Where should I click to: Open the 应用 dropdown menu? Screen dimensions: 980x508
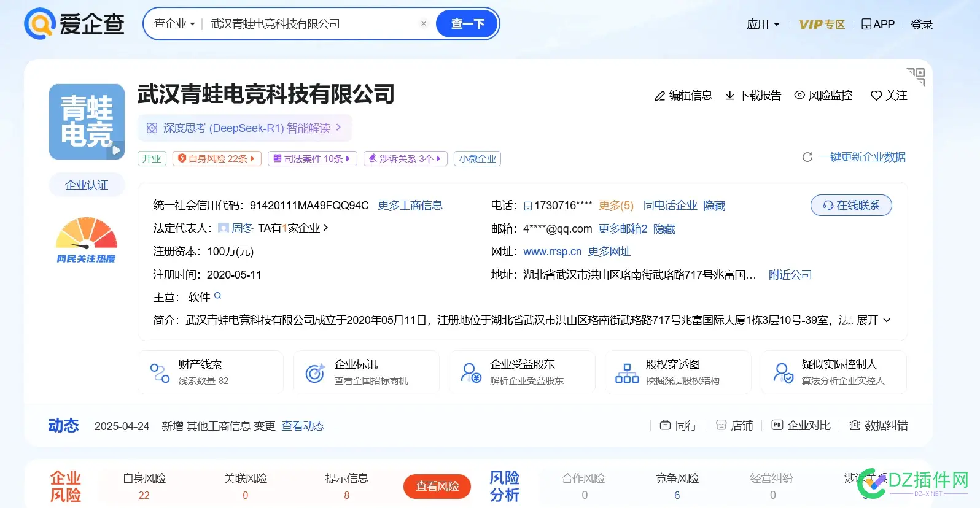point(763,25)
